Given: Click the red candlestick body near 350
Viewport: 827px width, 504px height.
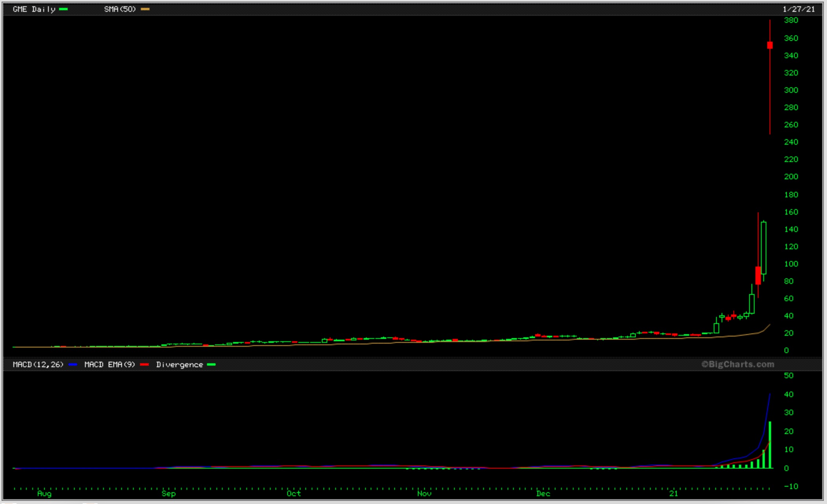Looking at the screenshot, I should (x=770, y=45).
